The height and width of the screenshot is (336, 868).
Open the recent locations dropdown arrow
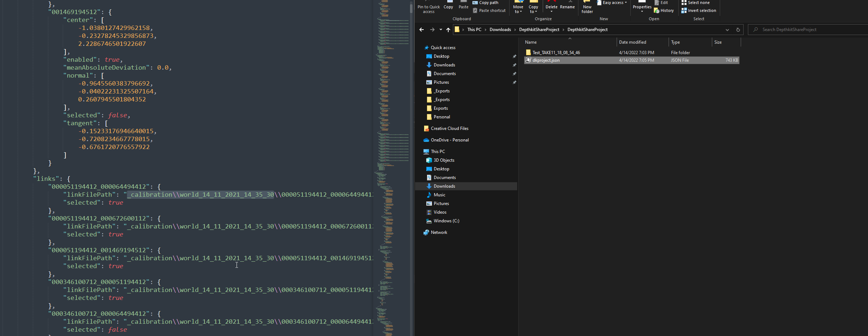click(x=441, y=30)
